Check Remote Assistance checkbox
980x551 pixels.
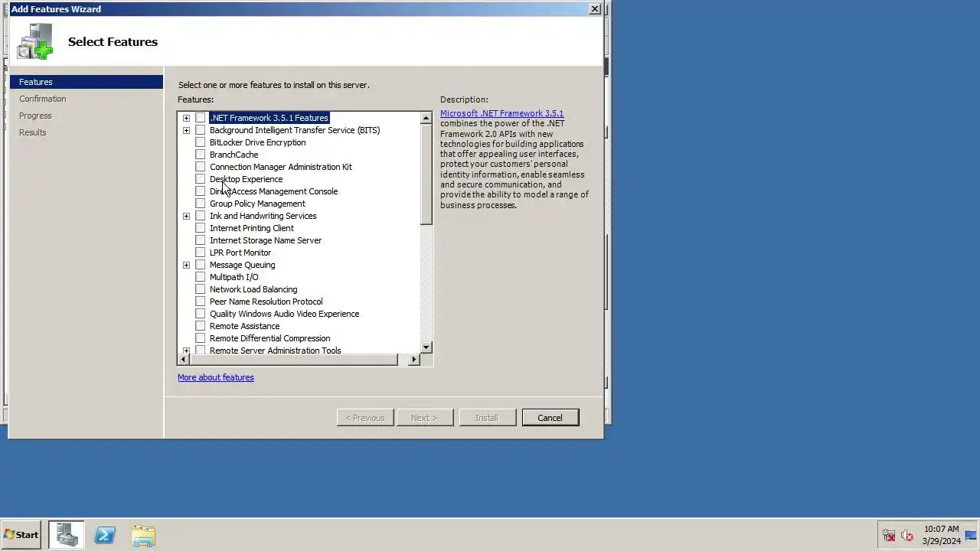(x=201, y=326)
